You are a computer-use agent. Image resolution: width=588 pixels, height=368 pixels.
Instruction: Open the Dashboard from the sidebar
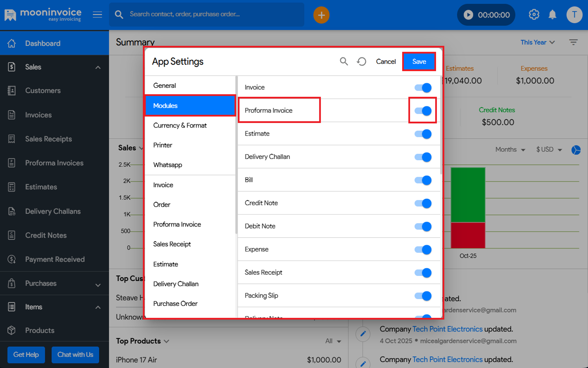click(42, 43)
